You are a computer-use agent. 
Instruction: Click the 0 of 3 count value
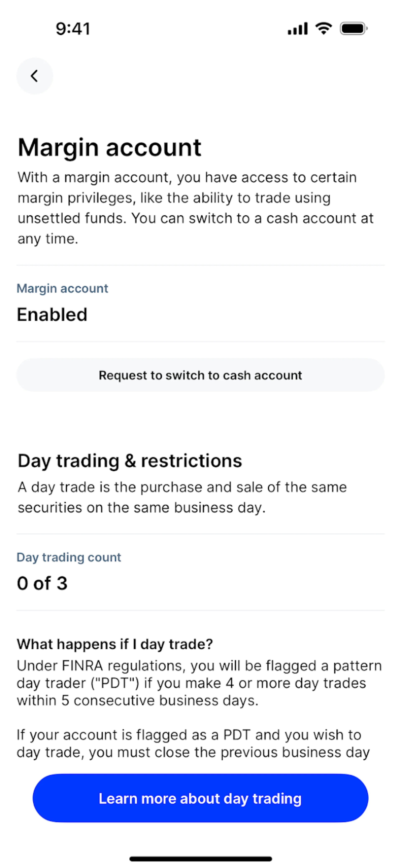point(42,583)
